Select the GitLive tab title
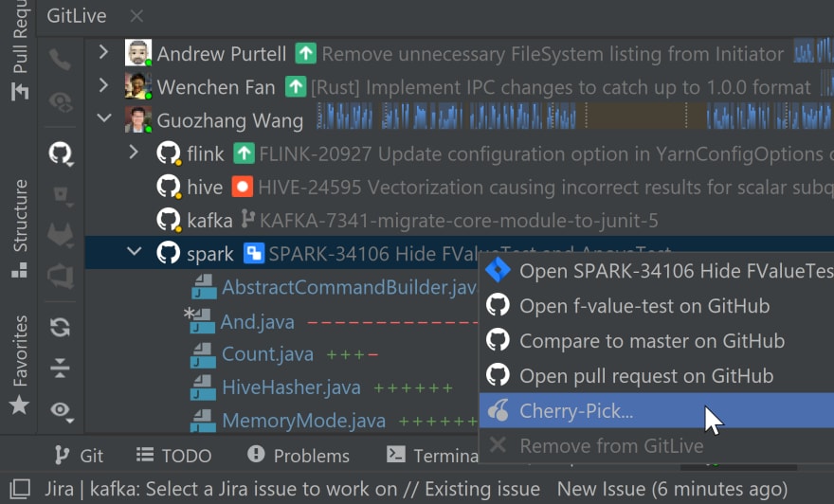834x504 pixels. point(77,16)
